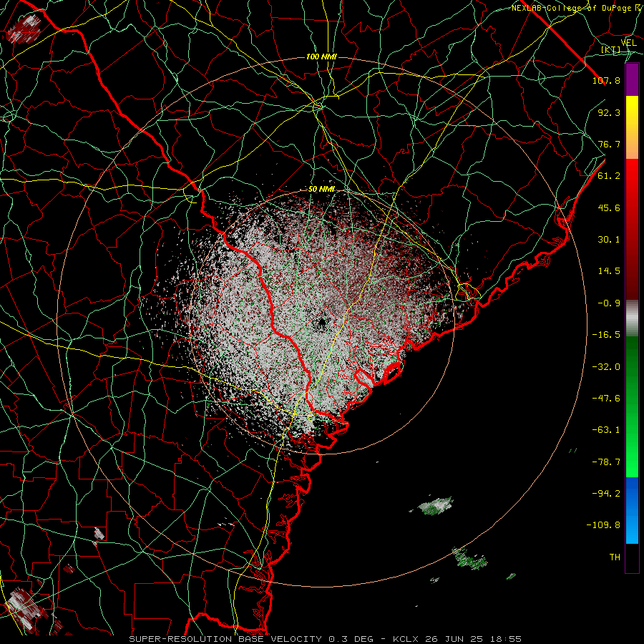This screenshot has height=644, width=644.
Task: Select the -0.9 scale value
Action: click(x=609, y=303)
